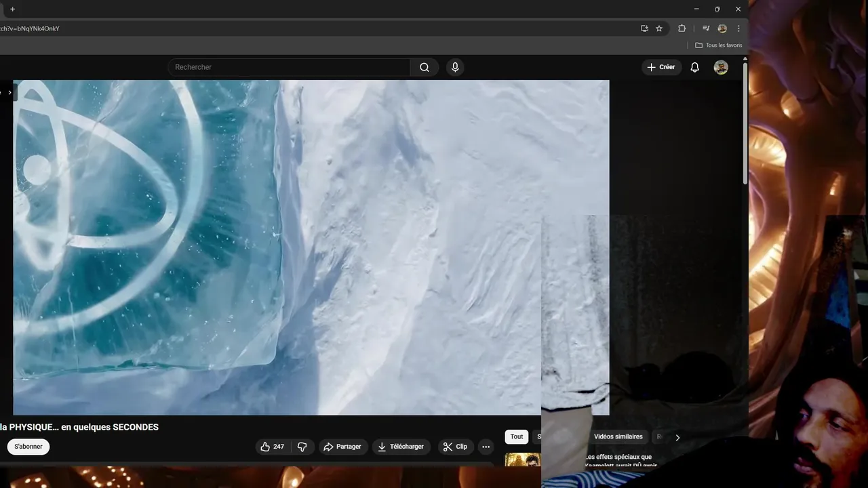Click the address bar URL text
868x488 pixels.
point(30,28)
